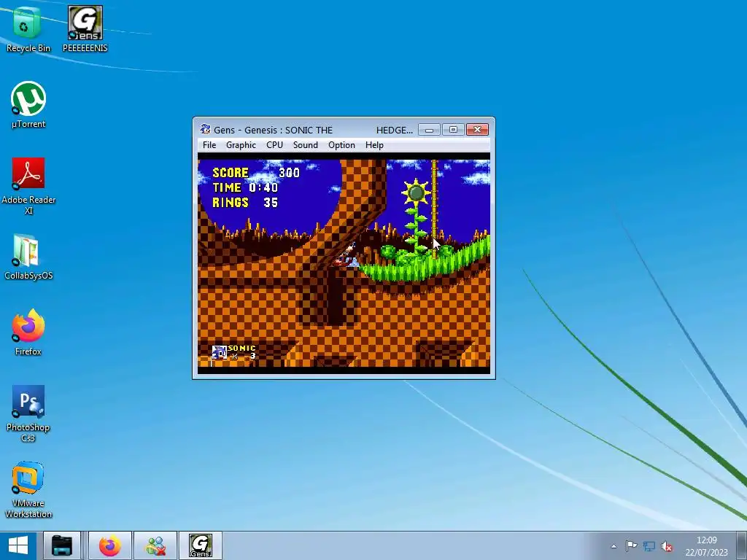Select the CollabSysOS folder icon
This screenshot has height=560, width=747.
click(x=28, y=257)
